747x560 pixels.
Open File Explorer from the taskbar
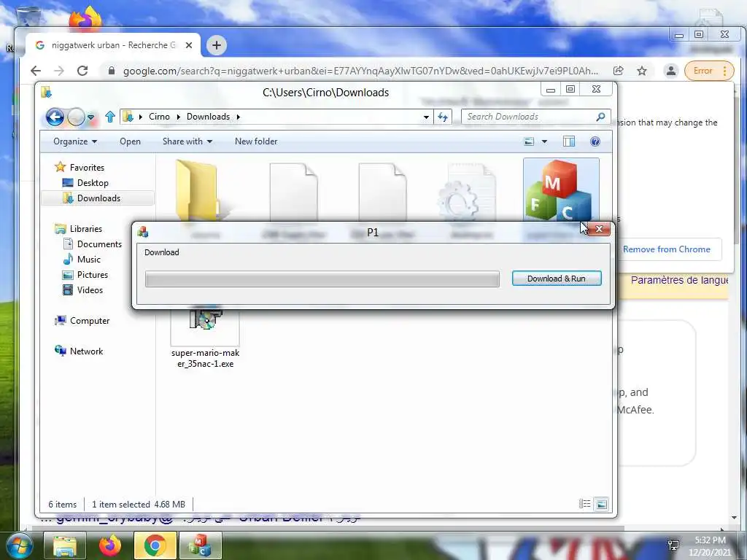[64, 545]
